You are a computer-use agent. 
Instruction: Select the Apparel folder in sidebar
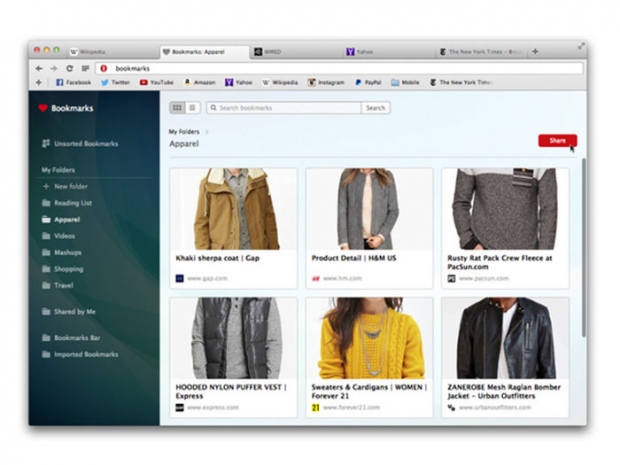[x=66, y=219]
